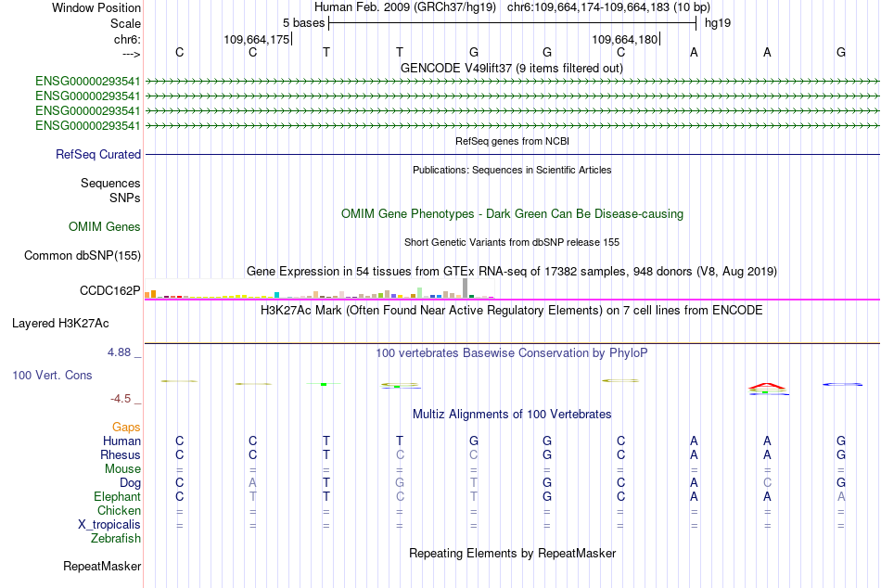
Task: Click position marker 109,664,175
Action: (x=257, y=39)
